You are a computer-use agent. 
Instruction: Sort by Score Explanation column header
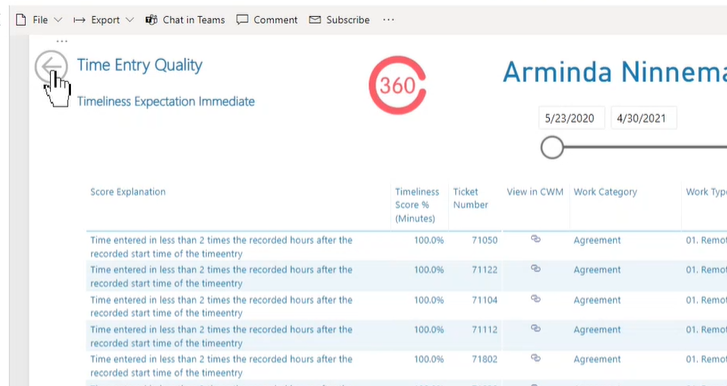point(128,192)
